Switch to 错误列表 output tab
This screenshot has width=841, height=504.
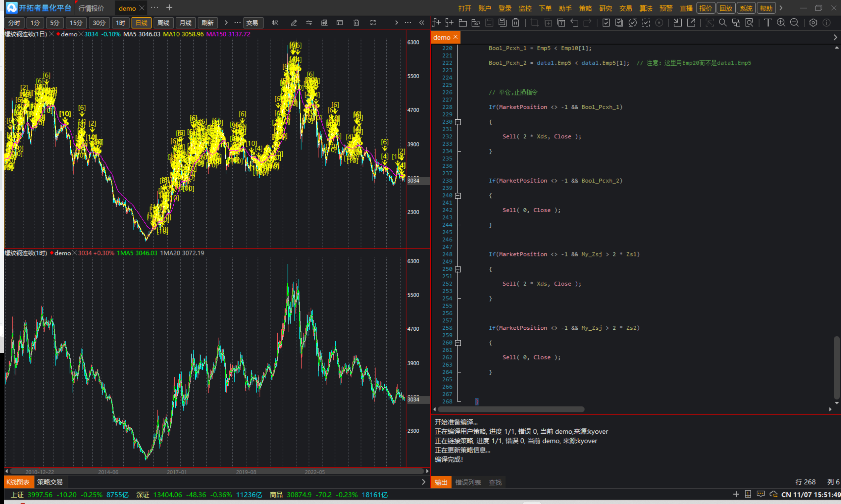[468, 482]
